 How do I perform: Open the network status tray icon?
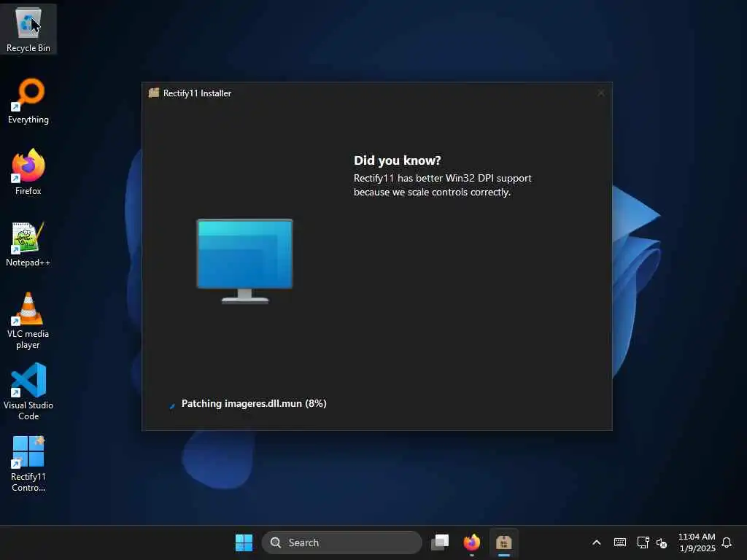643,542
